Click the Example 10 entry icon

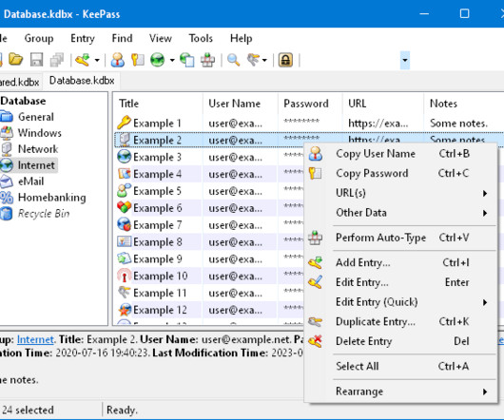pyautogui.click(x=124, y=276)
